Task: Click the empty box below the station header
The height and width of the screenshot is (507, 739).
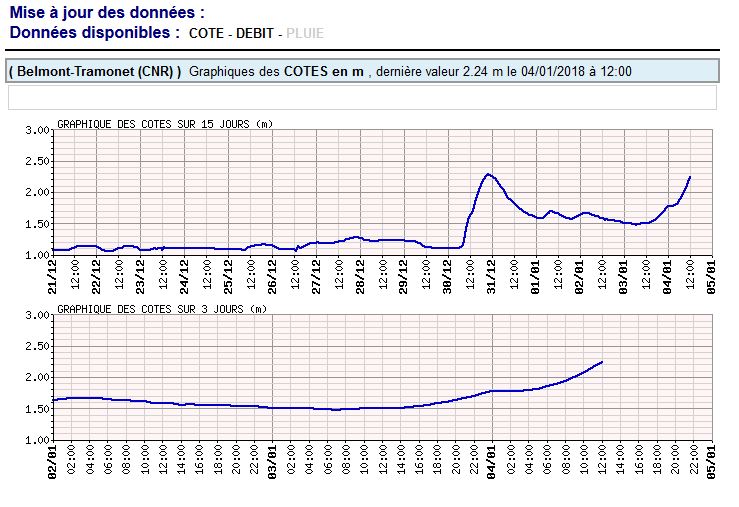Action: click(362, 97)
